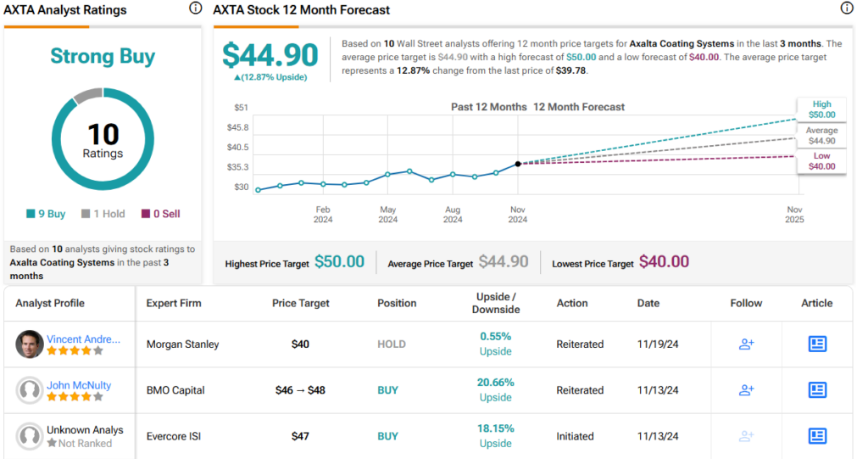Sort table by Date column header
Screen dimensions: 868x459
(648, 303)
